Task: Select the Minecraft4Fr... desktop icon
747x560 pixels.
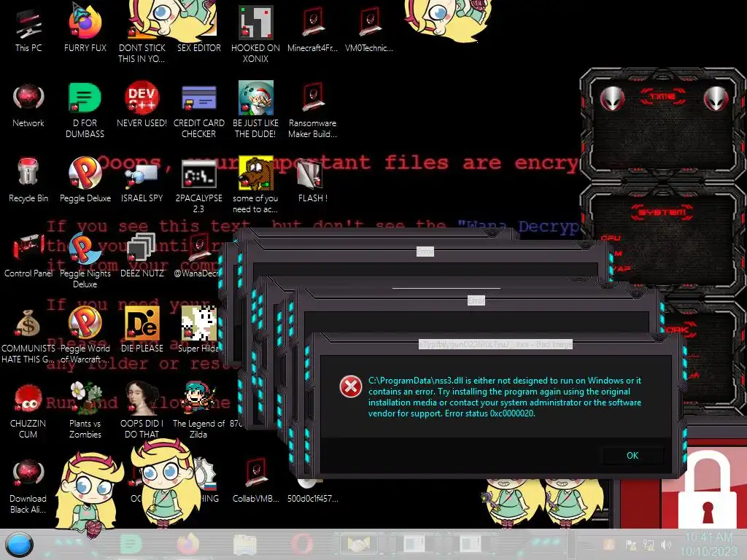Action: pos(312,29)
